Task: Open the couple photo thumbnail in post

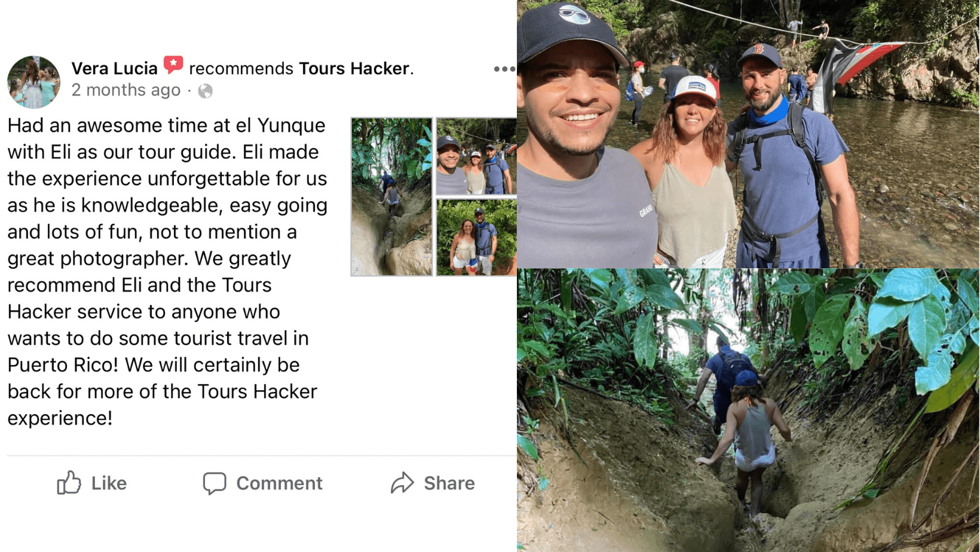Action: 476,237
